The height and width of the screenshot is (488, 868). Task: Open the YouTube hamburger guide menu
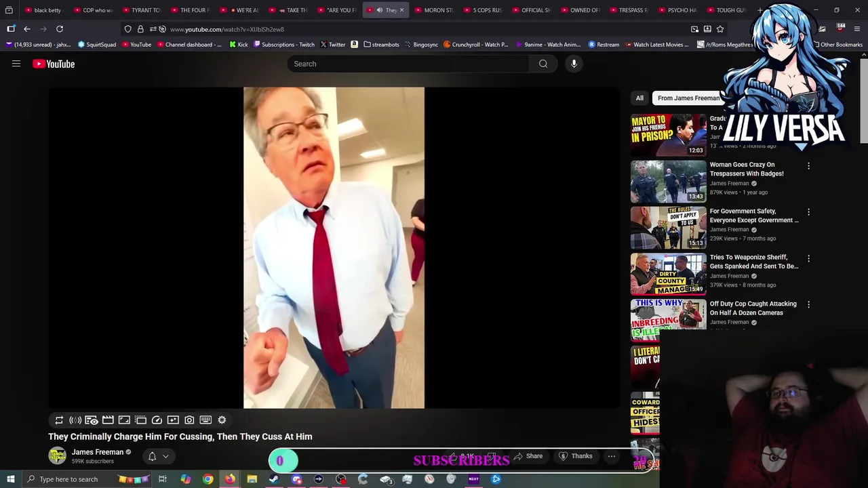point(16,64)
